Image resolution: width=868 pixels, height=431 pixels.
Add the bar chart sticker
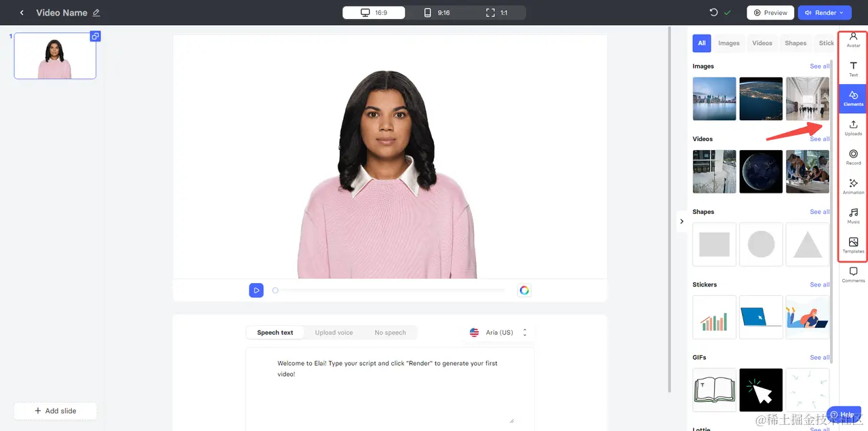click(x=714, y=317)
